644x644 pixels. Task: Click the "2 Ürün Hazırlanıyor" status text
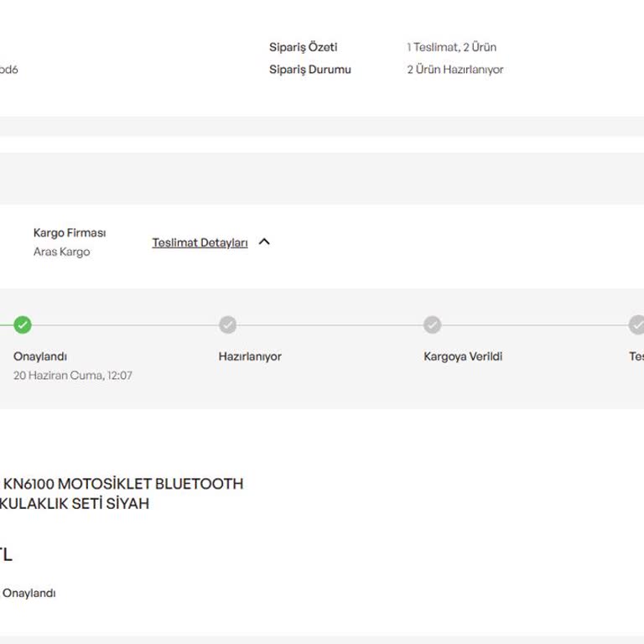coord(455,70)
